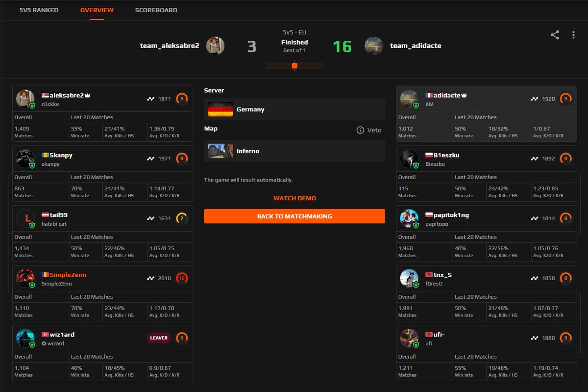The image size is (588, 392).
Task: Click the Germany server row
Action: tap(294, 109)
